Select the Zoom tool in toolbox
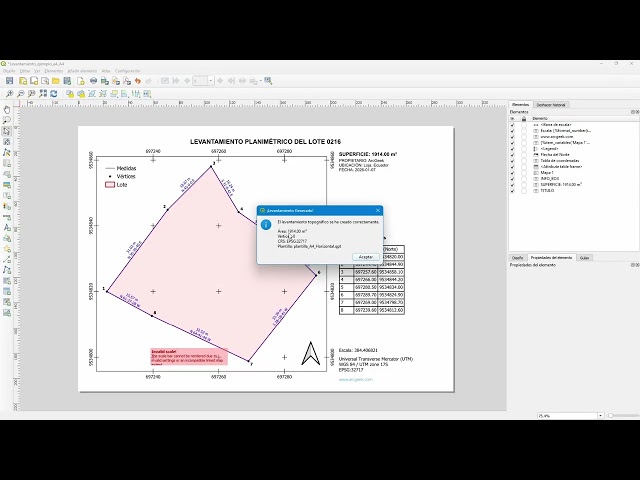The width and height of the screenshot is (640, 480). [7, 120]
